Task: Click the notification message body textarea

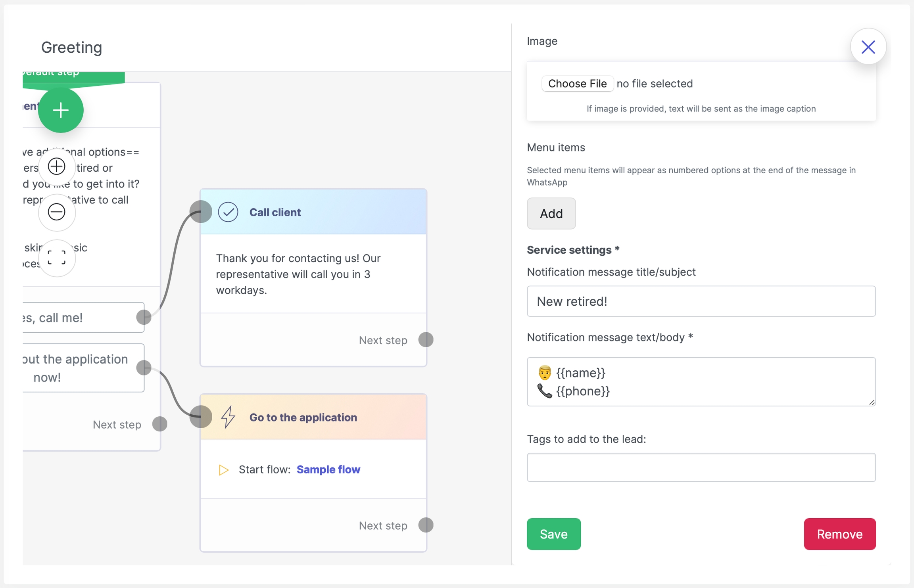Action: (x=701, y=381)
